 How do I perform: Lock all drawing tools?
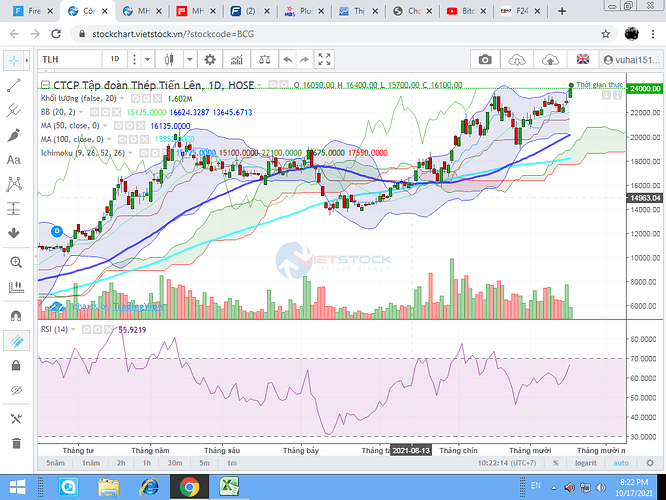(x=16, y=365)
